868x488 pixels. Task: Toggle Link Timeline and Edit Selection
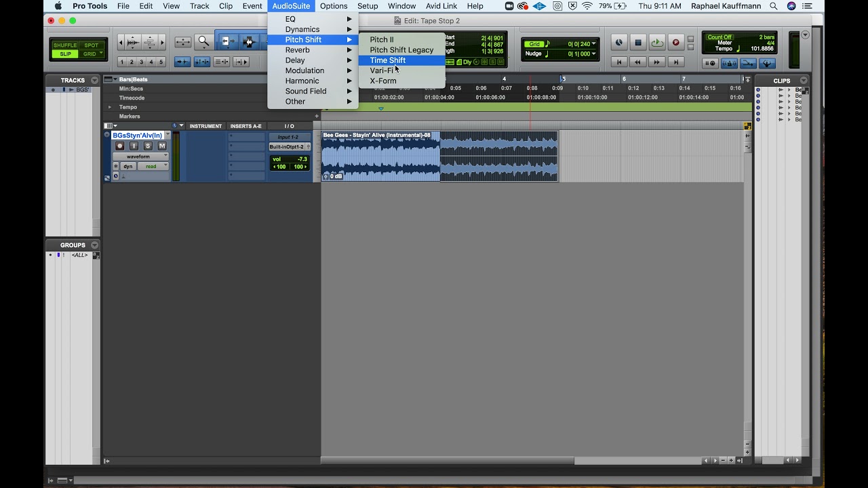click(x=202, y=62)
